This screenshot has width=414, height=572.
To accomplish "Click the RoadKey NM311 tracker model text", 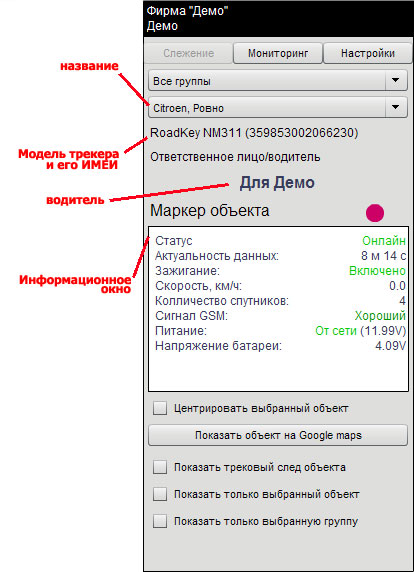I will (x=196, y=133).
